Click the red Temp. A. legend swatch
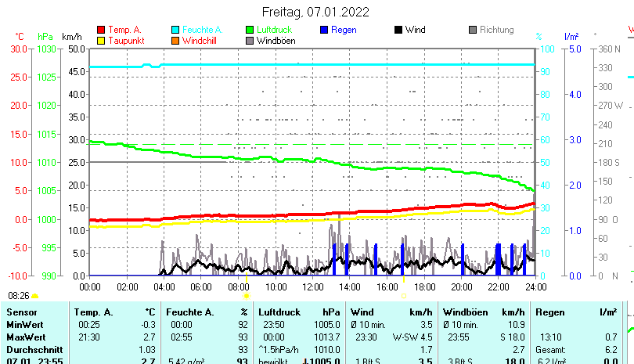This screenshot has height=364, width=634. [x=101, y=30]
